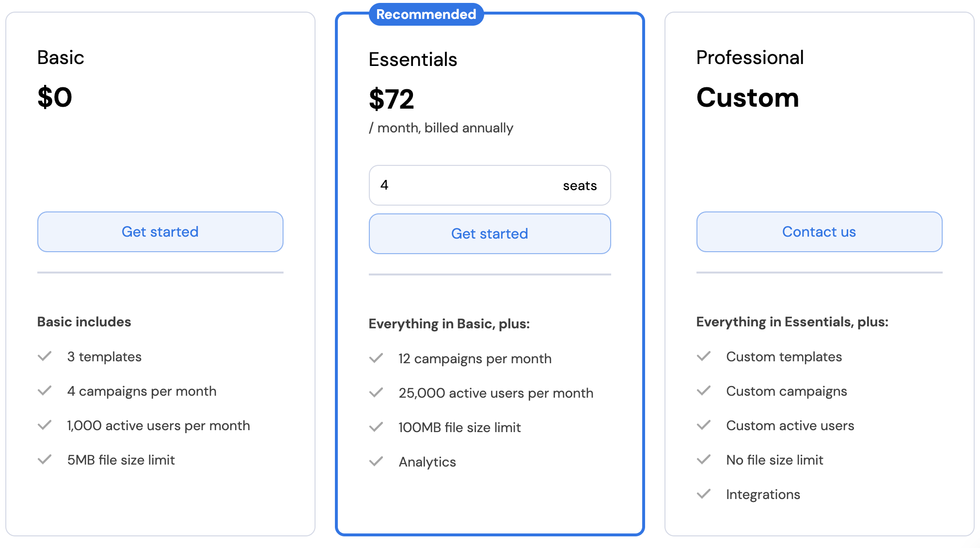Click the checkmark next to 5MB file size limit
The height and width of the screenshot is (548, 980).
(x=45, y=460)
